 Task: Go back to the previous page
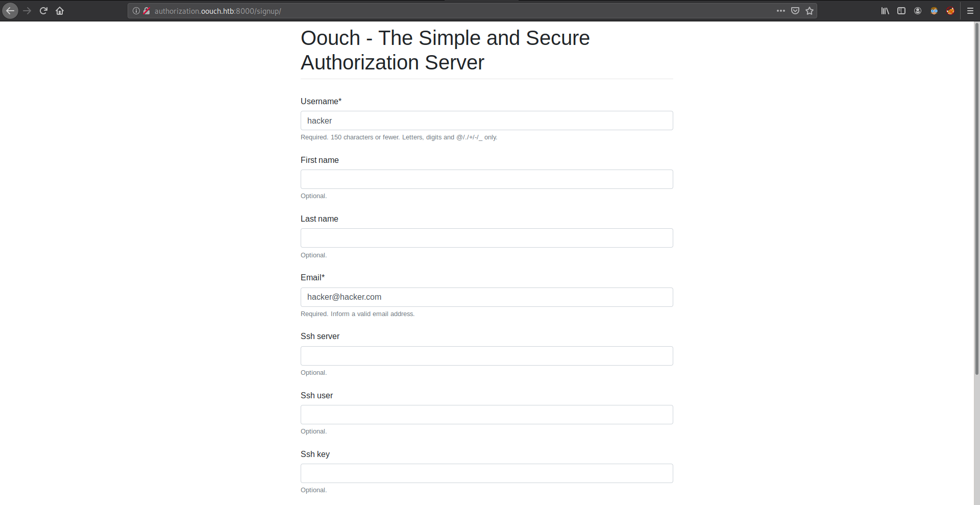10,11
